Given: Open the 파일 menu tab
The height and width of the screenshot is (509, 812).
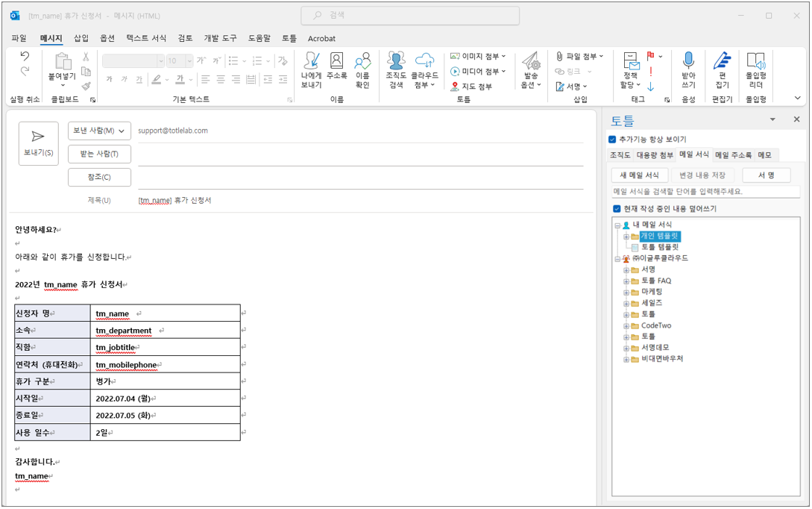Looking at the screenshot, I should pos(19,38).
